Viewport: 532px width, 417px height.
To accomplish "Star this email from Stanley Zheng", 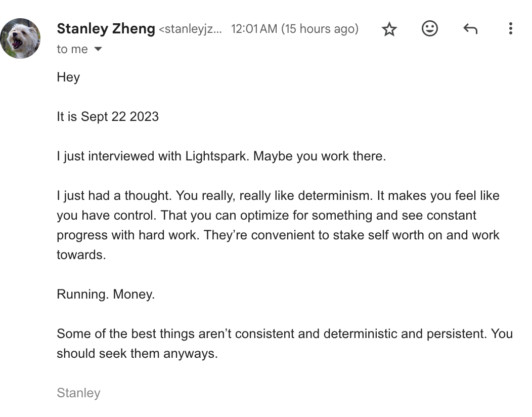I will tap(389, 29).
